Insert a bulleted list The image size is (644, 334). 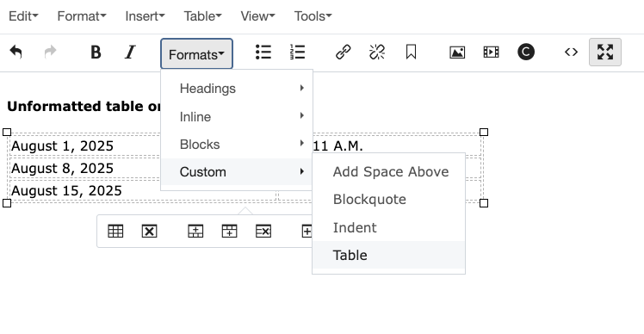[x=263, y=53]
